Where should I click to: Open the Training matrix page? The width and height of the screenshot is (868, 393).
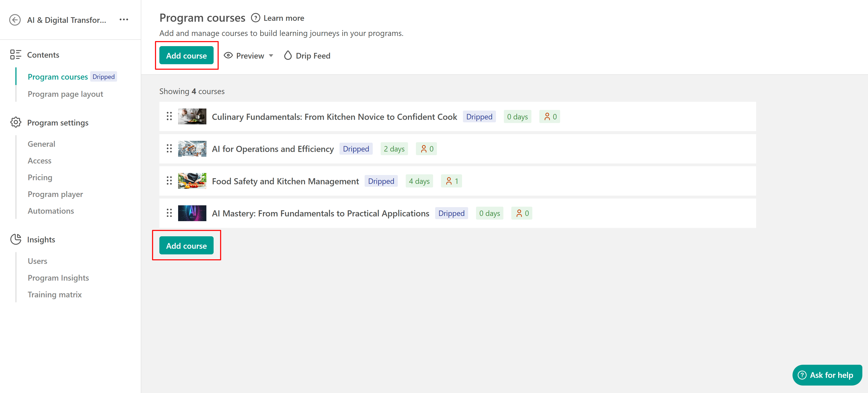click(x=54, y=295)
